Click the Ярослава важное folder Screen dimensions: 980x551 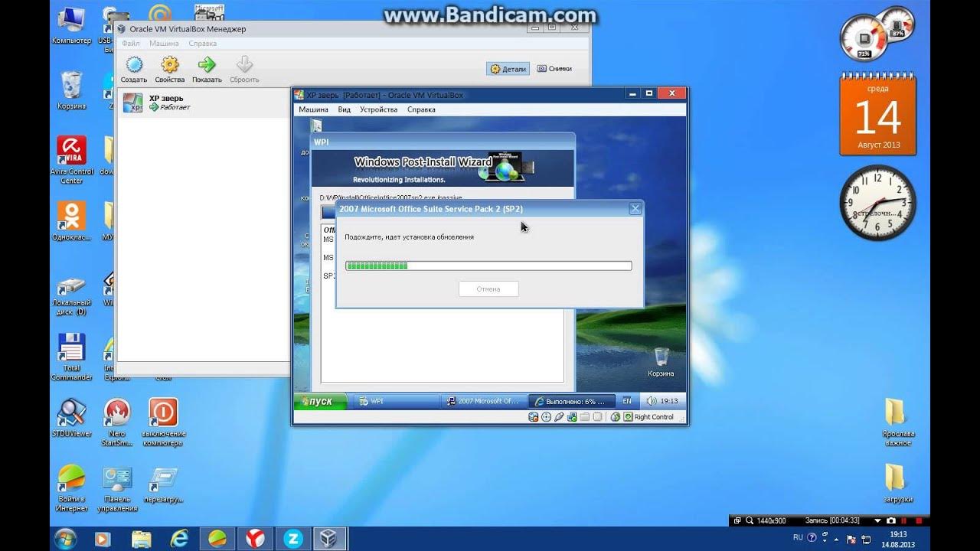[x=897, y=422]
